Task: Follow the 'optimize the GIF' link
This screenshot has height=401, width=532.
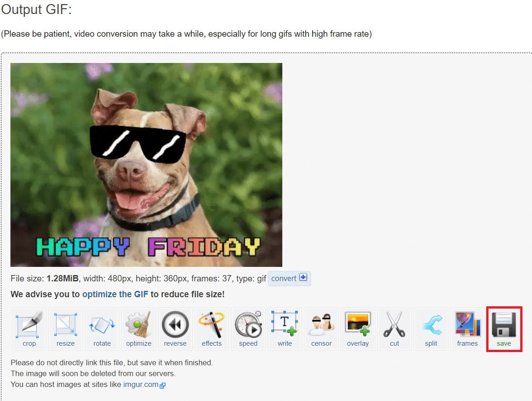Action: click(115, 295)
